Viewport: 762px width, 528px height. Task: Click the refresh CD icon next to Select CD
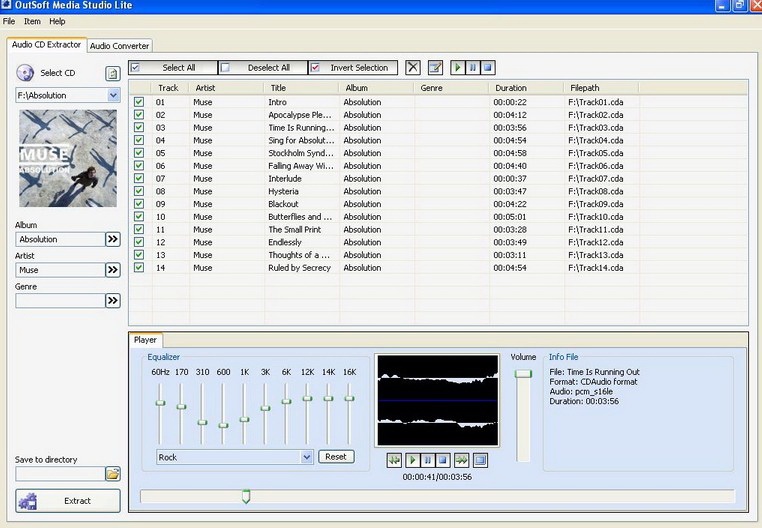(x=112, y=73)
